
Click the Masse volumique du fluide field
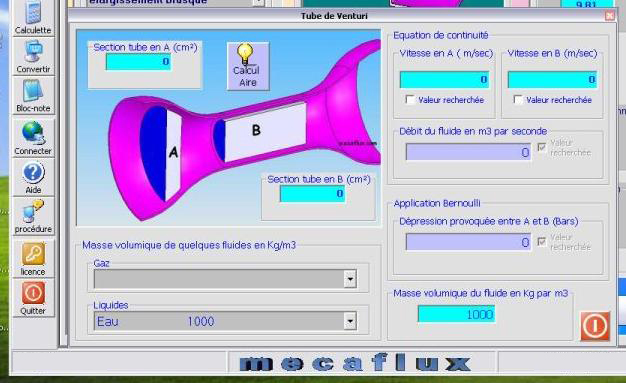coord(456,314)
